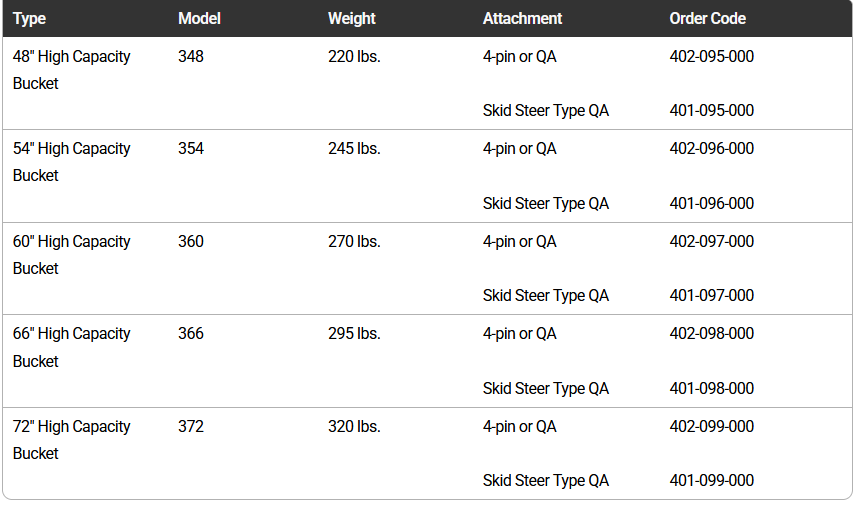Click the Weight column header
This screenshot has height=510, width=864.
(352, 19)
